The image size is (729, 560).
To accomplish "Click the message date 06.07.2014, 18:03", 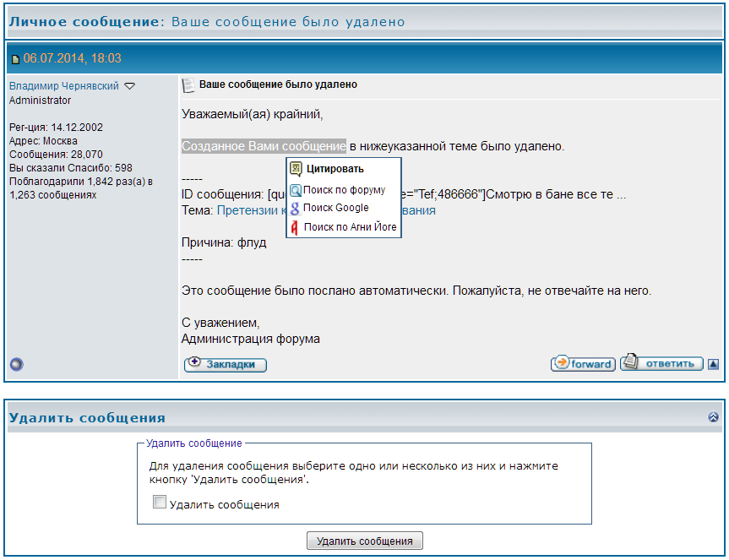I will (x=73, y=58).
